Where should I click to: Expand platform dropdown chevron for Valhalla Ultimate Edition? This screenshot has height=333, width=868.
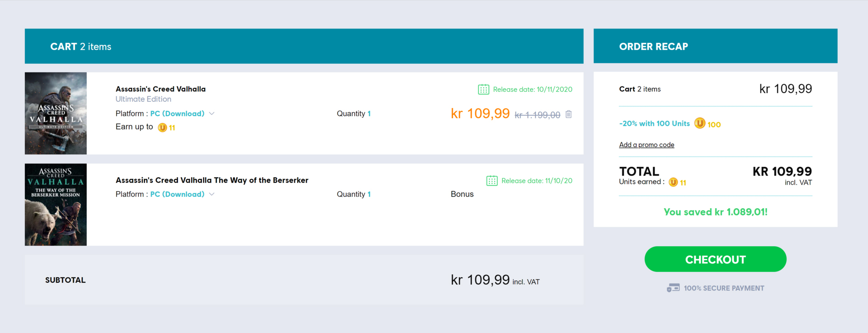(212, 114)
